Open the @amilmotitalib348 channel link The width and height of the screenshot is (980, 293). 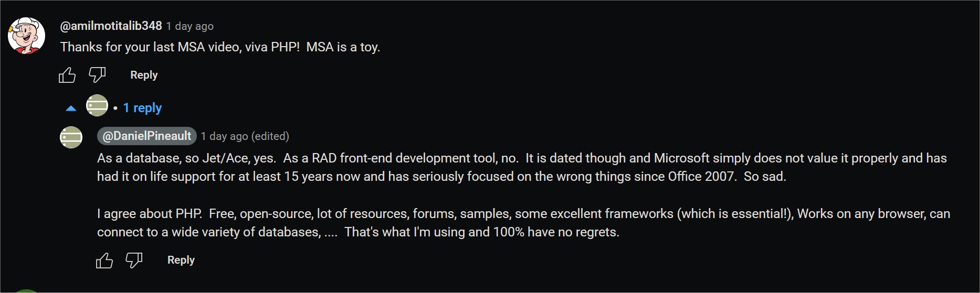click(x=111, y=26)
